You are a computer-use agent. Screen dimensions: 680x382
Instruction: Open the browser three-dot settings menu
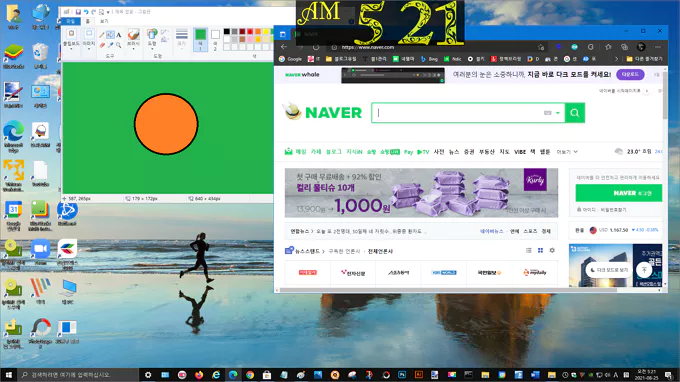pyautogui.click(x=658, y=47)
